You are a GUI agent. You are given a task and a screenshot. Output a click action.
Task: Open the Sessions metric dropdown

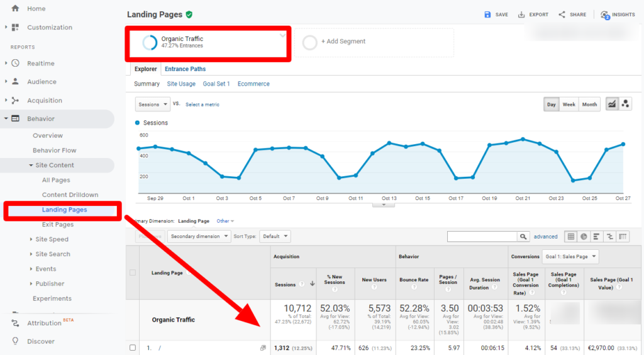coord(152,104)
